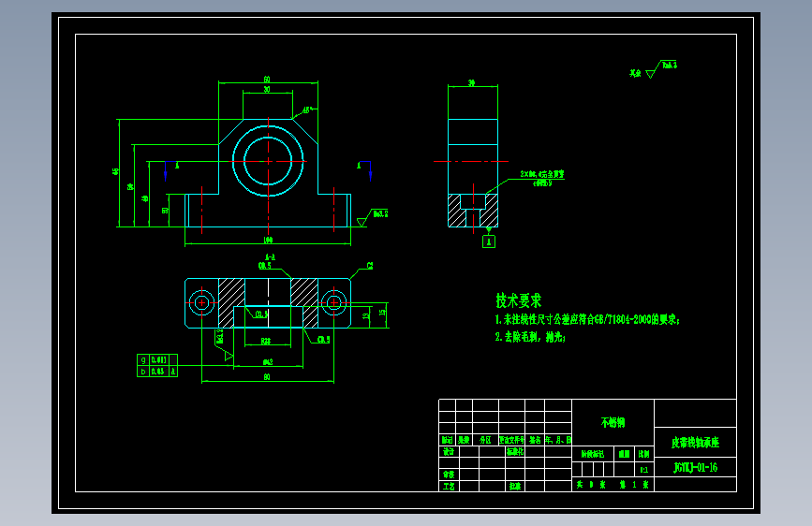Click the 其余 surface roughness note
This screenshot has width=812, height=526.
coord(635,73)
